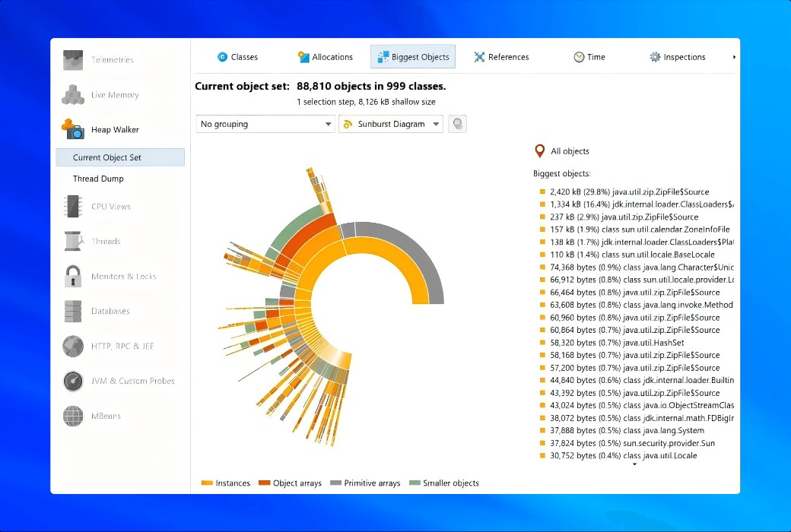
Task: Open the Sunburst Diagram view dropdown
Action: 391,124
